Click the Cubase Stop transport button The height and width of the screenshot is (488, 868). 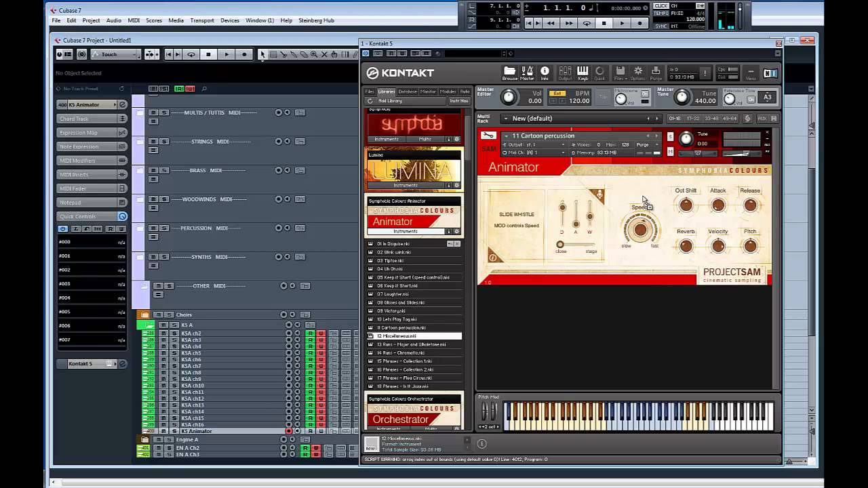point(604,23)
